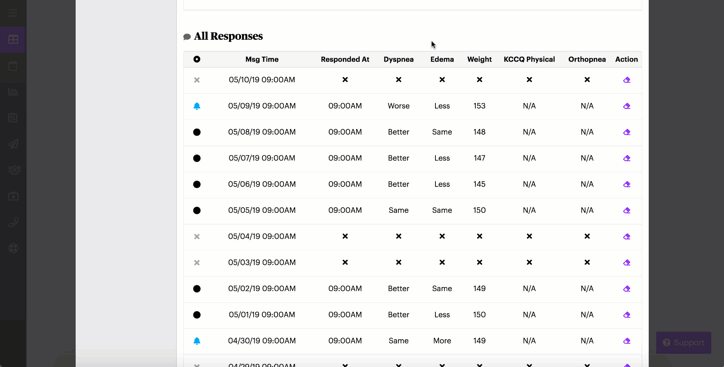Click the 05/02/19 09:00AM message time
The height and width of the screenshot is (367, 724).
coord(262,289)
